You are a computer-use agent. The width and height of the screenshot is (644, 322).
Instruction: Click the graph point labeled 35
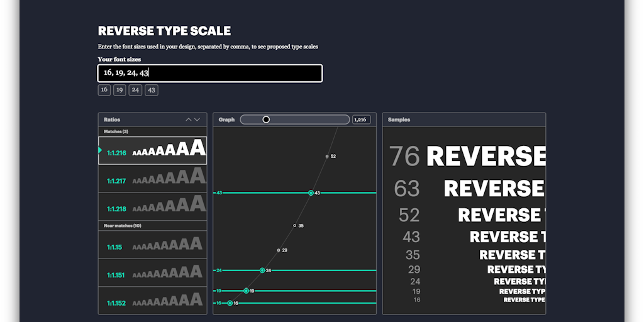pos(294,225)
